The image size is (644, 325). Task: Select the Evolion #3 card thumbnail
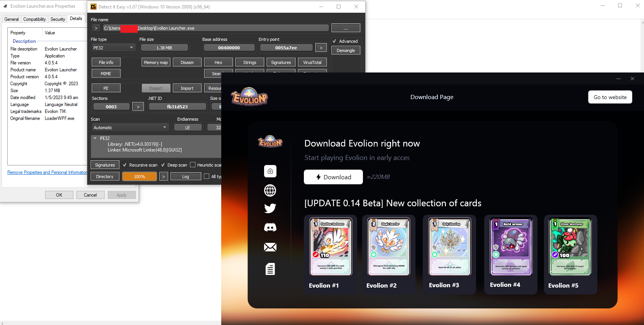pyautogui.click(x=449, y=246)
